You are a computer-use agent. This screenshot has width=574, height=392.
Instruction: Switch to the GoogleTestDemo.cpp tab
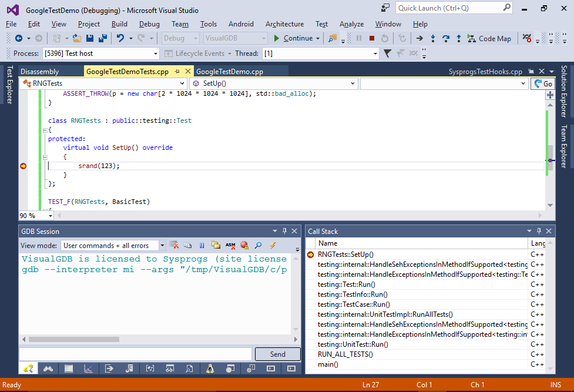[230, 72]
